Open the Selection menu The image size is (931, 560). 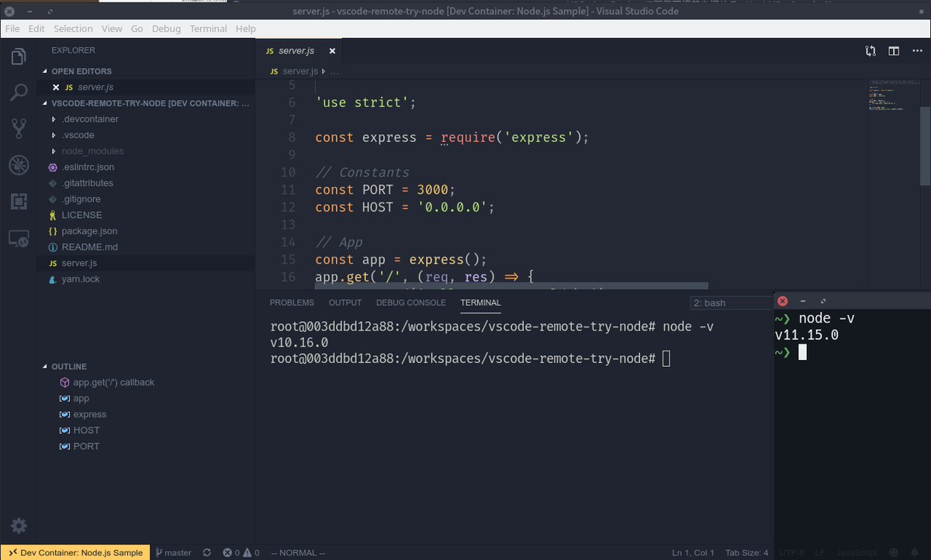(73, 29)
